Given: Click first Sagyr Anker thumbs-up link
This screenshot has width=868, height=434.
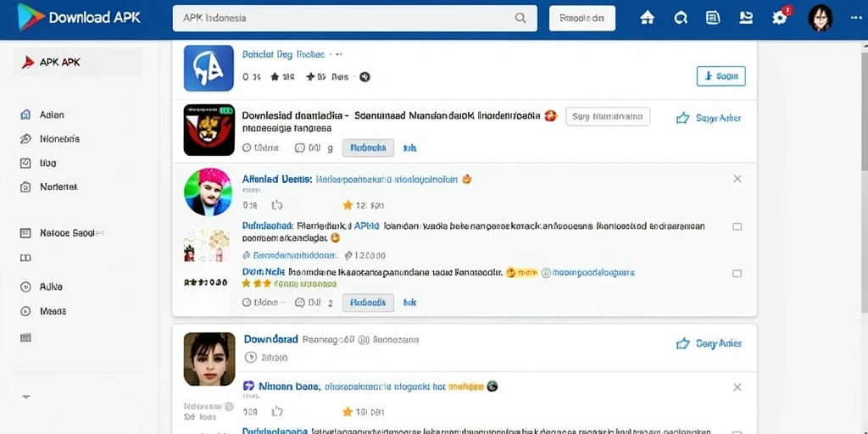Looking at the screenshot, I should pos(709,118).
